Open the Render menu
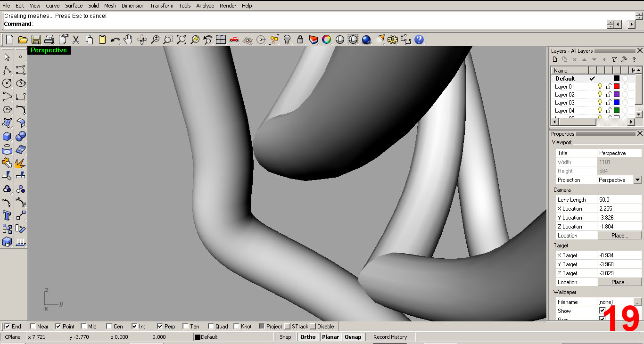 coord(228,6)
